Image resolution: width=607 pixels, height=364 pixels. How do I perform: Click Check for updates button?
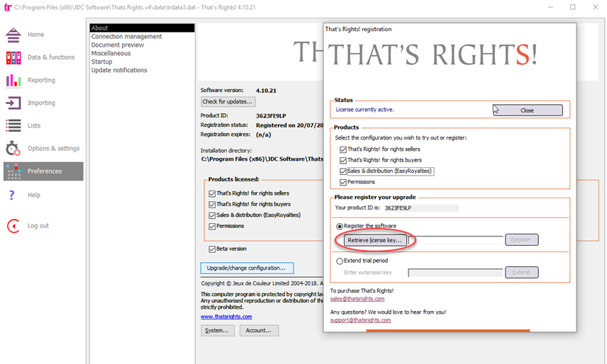(x=228, y=102)
